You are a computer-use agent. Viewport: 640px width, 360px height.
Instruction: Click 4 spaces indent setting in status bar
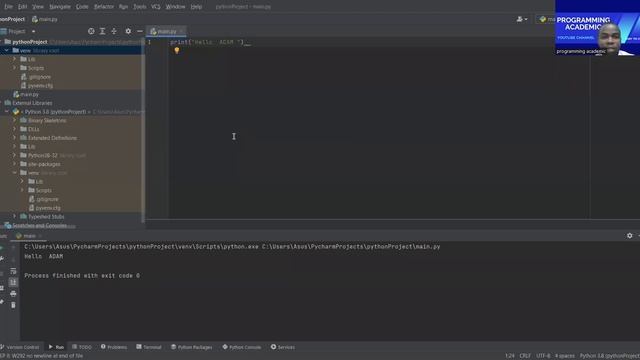coord(564,356)
